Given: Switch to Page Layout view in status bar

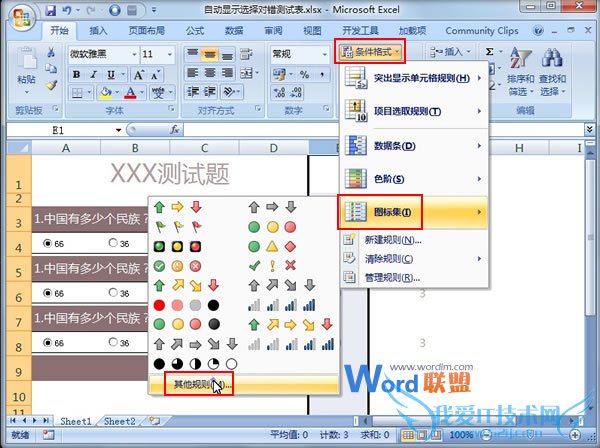Looking at the screenshot, I should pos(422,435).
